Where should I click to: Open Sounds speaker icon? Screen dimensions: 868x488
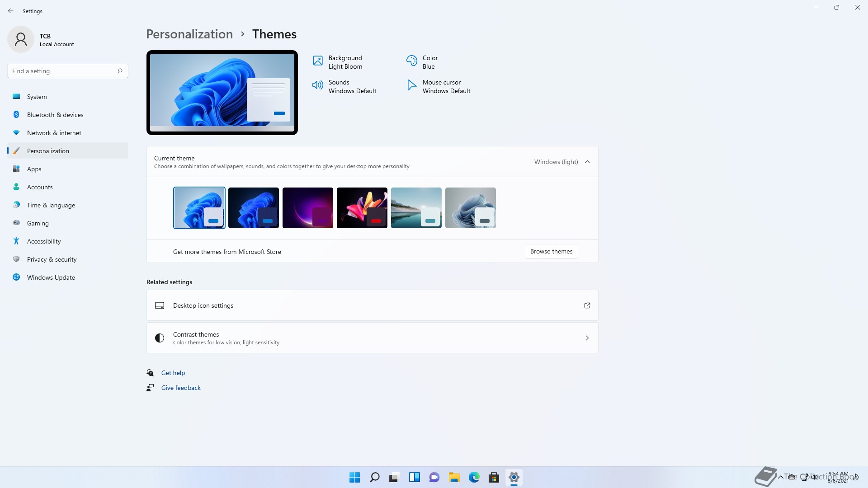click(x=318, y=85)
